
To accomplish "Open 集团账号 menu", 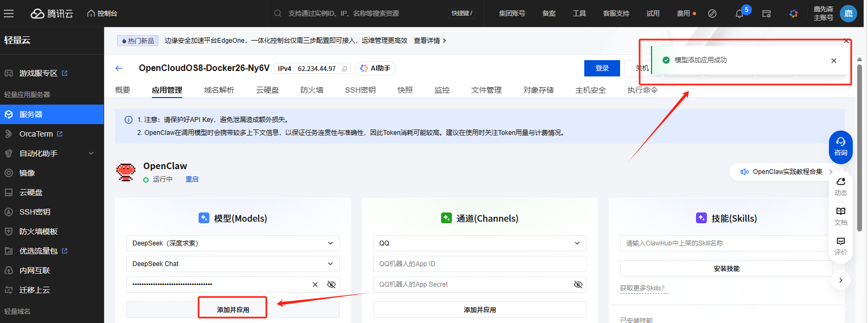I will [512, 14].
